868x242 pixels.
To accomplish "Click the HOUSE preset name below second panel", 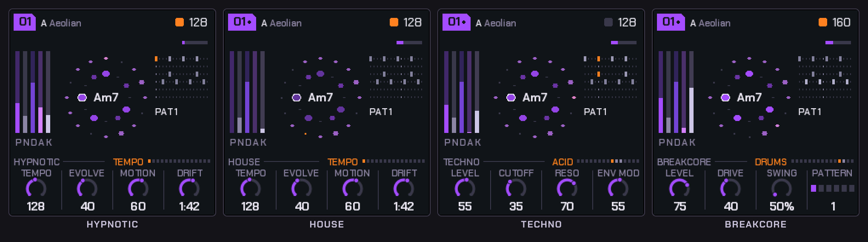I will [327, 224].
